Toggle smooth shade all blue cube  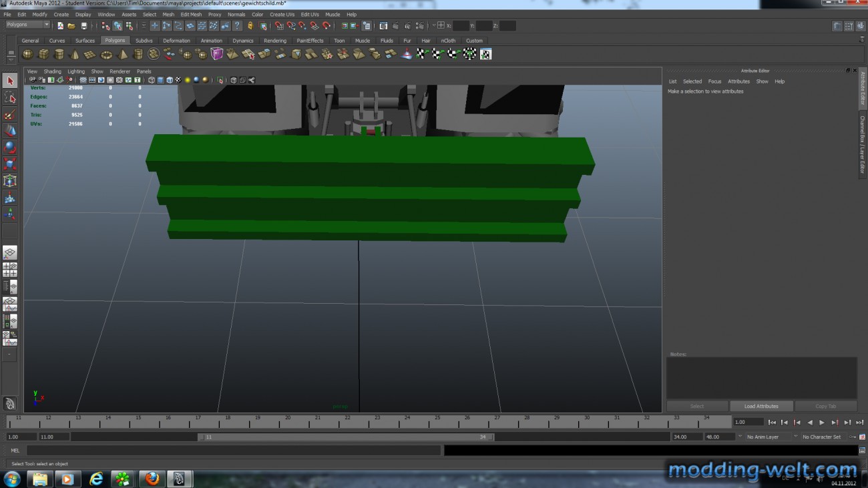pyautogui.click(x=160, y=80)
